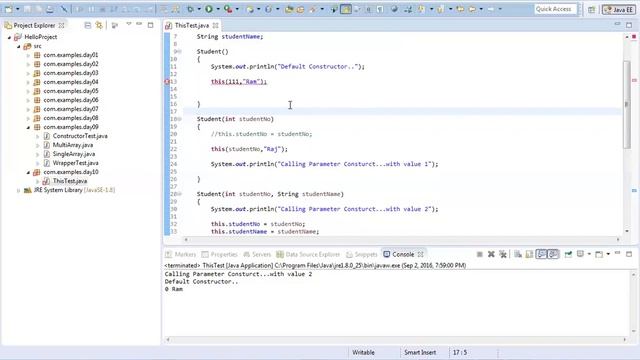640x360 pixels.
Task: Click the New Java Package icon
Action: (250, 9)
